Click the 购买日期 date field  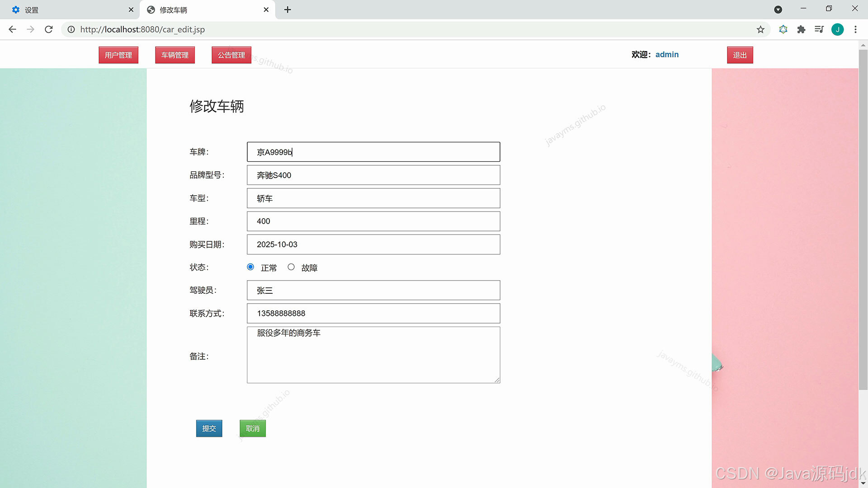click(x=373, y=244)
